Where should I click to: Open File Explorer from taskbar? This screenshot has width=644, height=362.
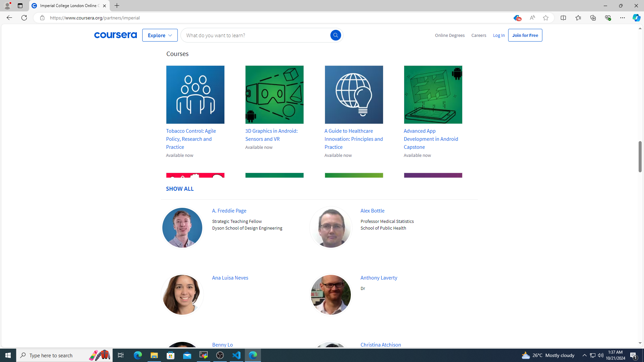coord(154,355)
